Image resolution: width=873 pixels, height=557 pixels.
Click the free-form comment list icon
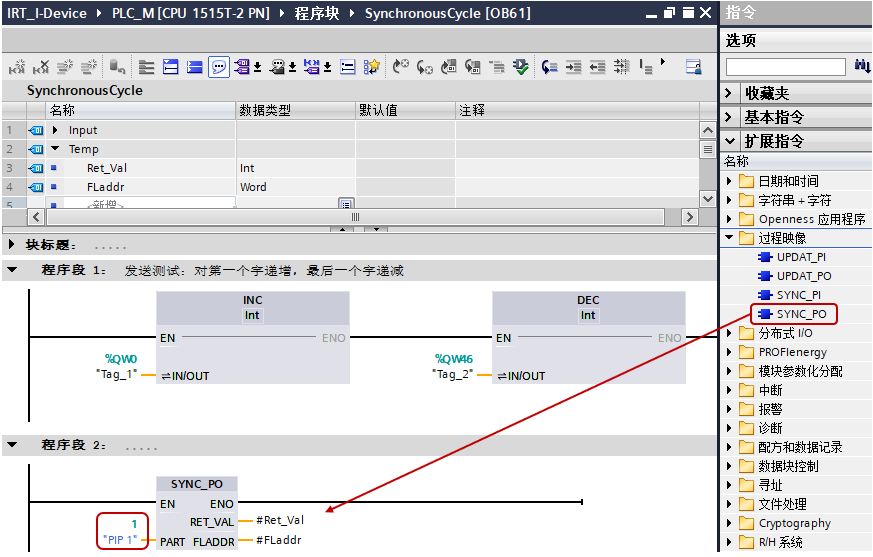point(348,67)
